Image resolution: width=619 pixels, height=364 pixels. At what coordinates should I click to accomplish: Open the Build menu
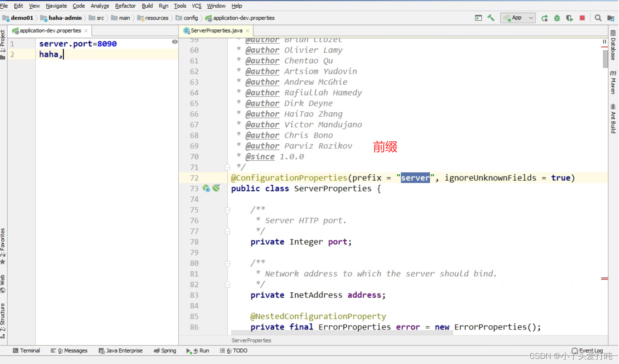coord(147,6)
